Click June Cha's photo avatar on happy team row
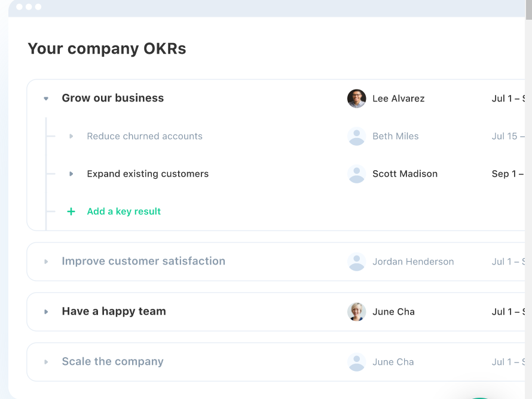The height and width of the screenshot is (399, 532). pos(356,312)
